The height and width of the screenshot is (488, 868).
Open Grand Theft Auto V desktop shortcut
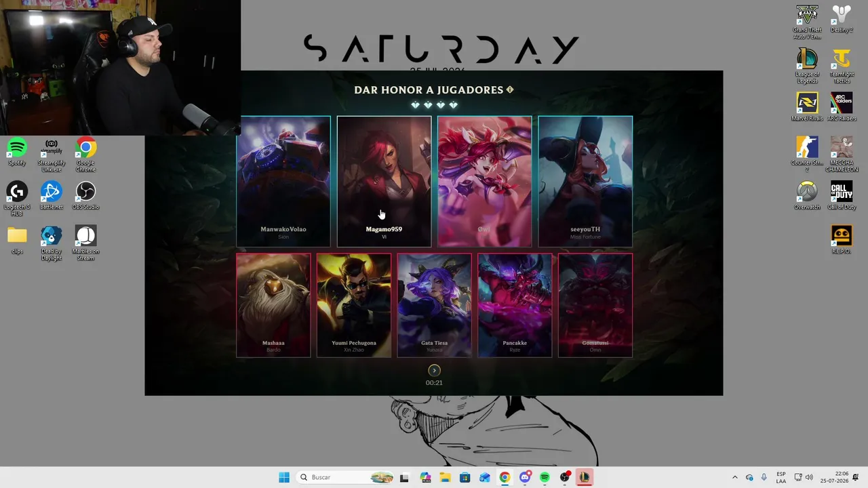click(807, 22)
